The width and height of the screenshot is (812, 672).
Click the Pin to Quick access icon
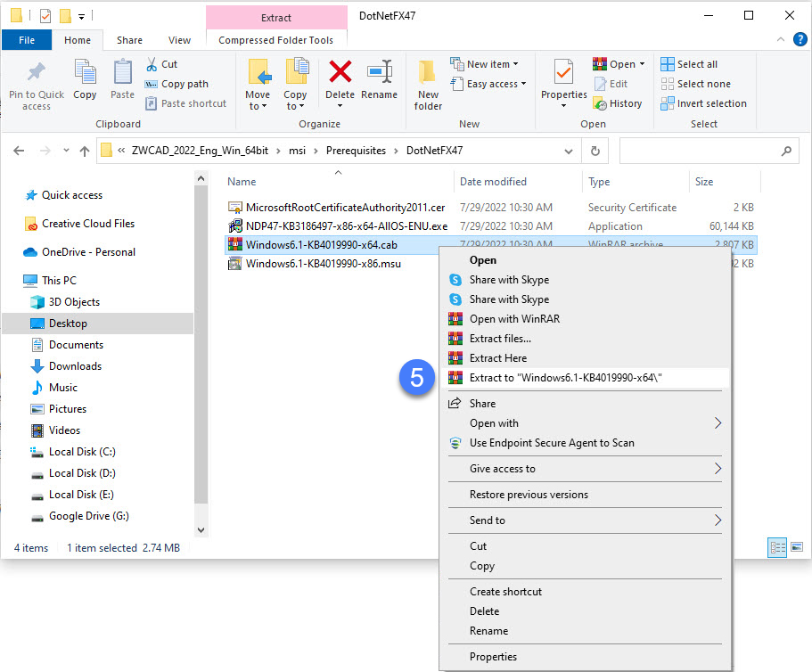pyautogui.click(x=37, y=72)
